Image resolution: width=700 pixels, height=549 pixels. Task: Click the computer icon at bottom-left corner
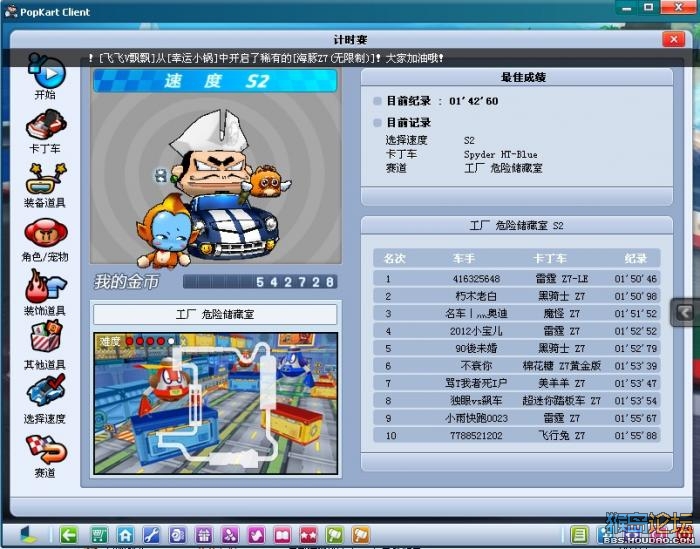tap(28, 535)
